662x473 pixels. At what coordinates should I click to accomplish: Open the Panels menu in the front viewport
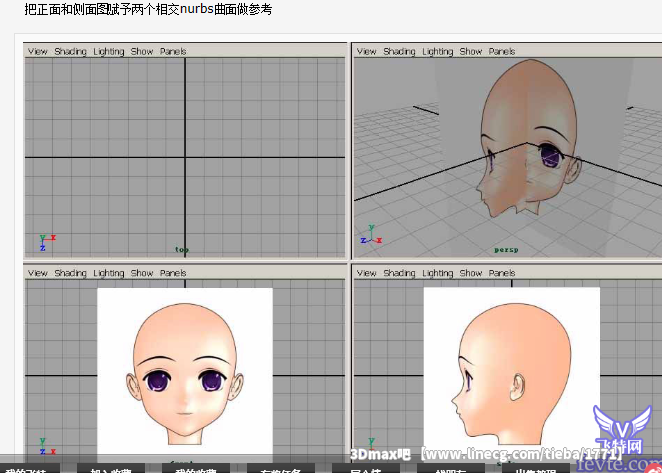173,273
